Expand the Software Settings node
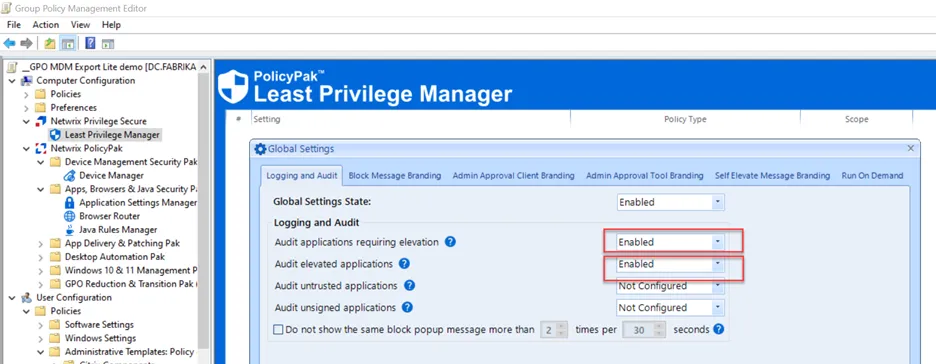Viewport: 936px width, 364px height. (x=41, y=325)
